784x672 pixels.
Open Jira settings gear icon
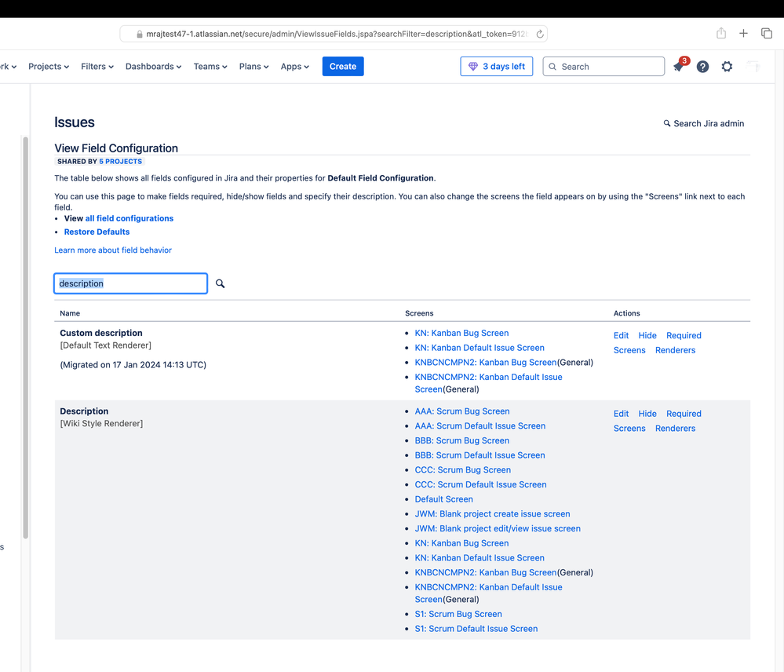727,67
